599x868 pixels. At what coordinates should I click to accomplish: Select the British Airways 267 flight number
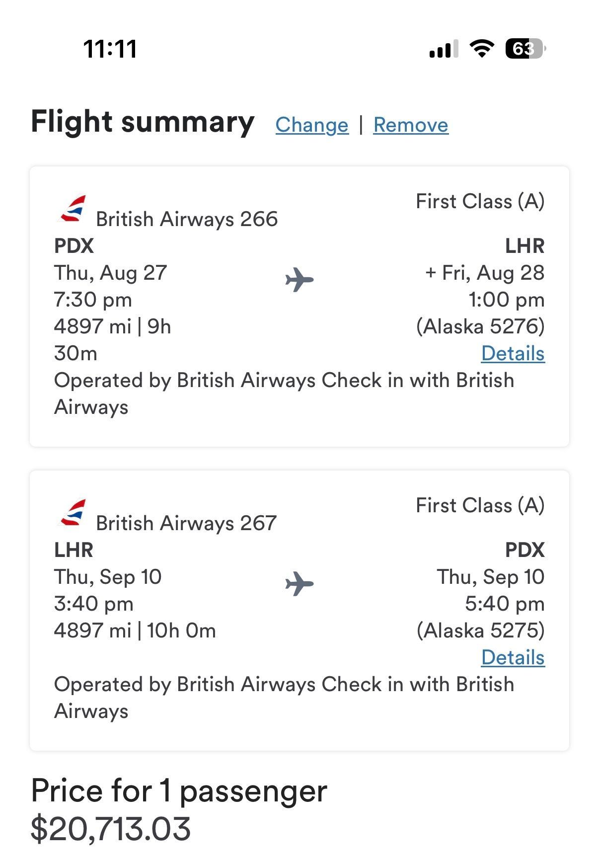click(x=186, y=523)
